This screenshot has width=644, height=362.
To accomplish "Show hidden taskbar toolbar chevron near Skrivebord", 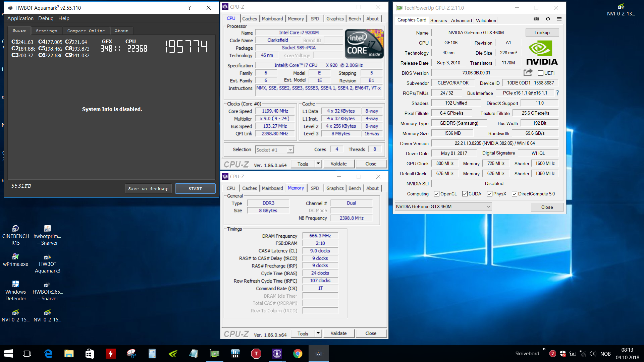I will pos(544,349).
